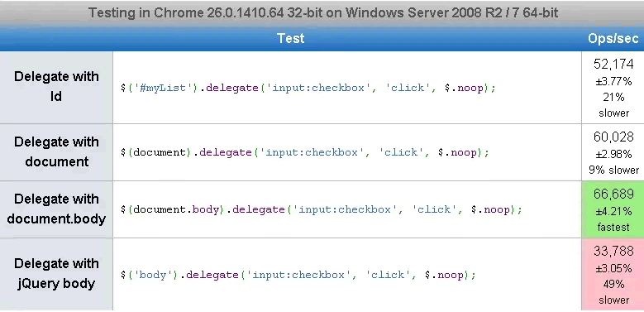
Task: Click the '21% slower' text
Action: click(613, 105)
